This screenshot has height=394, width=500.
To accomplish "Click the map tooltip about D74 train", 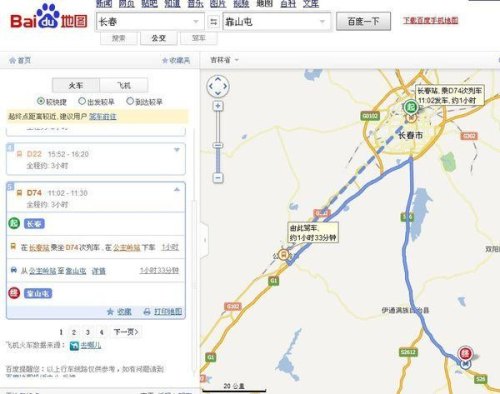I will [x=449, y=95].
